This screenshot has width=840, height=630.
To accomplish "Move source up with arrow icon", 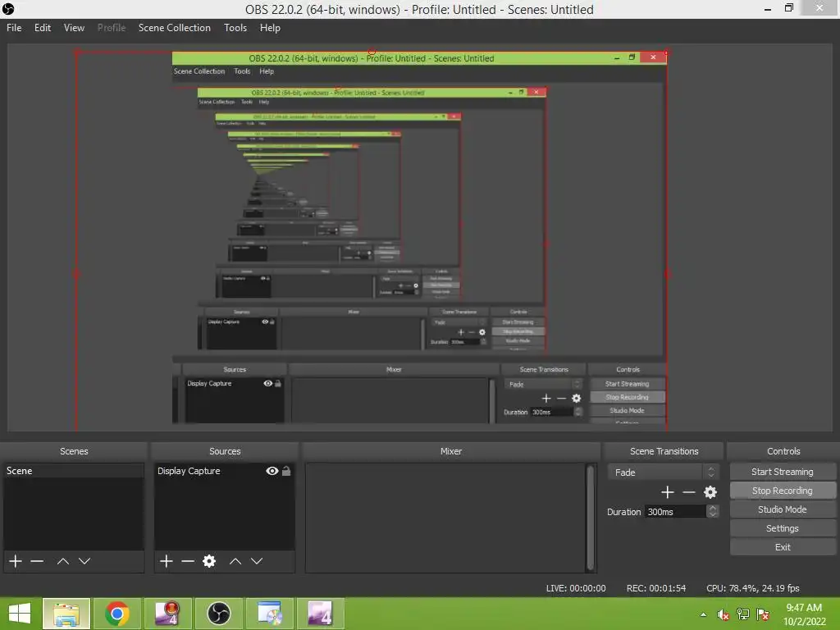I will [x=235, y=561].
